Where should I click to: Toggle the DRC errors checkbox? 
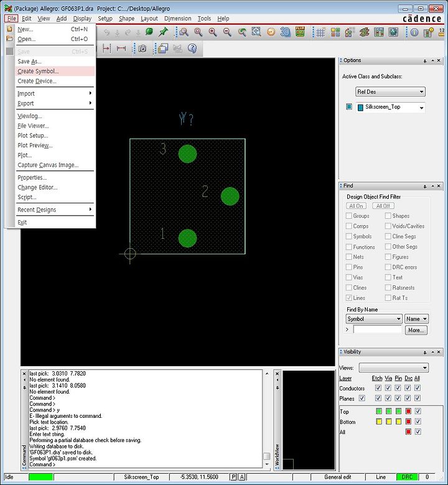tap(388, 267)
